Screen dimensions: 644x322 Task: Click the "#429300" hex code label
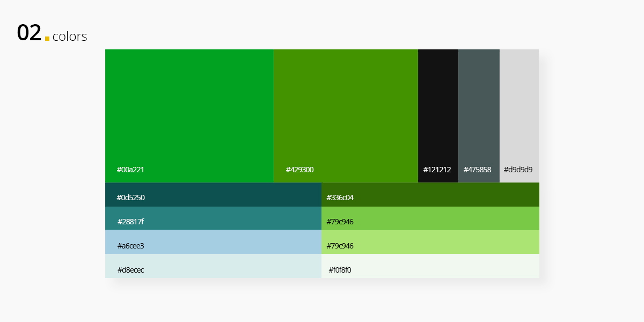299,170
